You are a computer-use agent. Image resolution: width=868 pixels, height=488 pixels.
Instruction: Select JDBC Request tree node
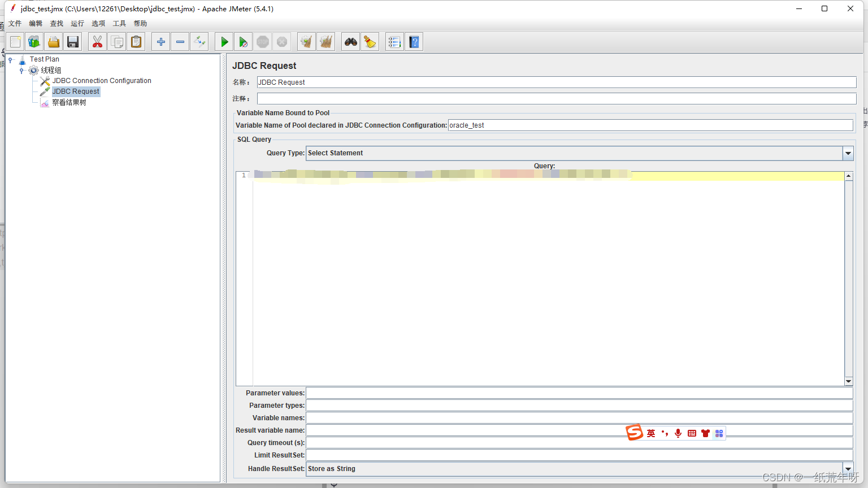[x=76, y=91]
